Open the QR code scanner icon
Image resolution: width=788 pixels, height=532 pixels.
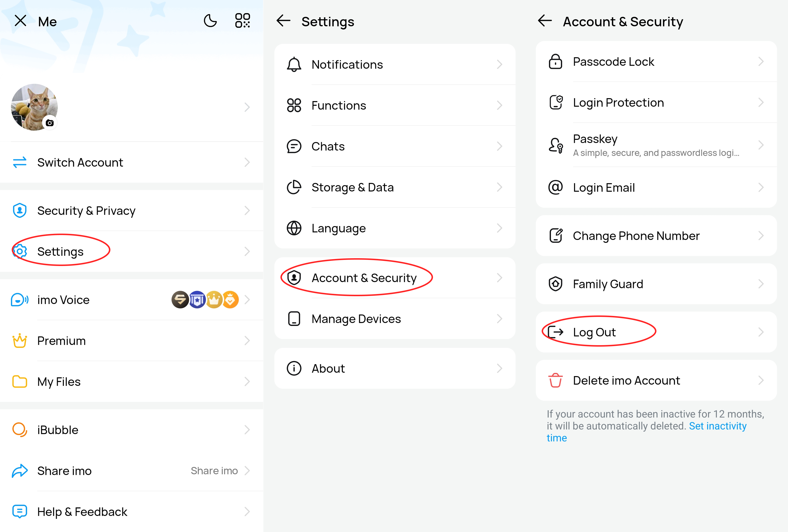[243, 21]
